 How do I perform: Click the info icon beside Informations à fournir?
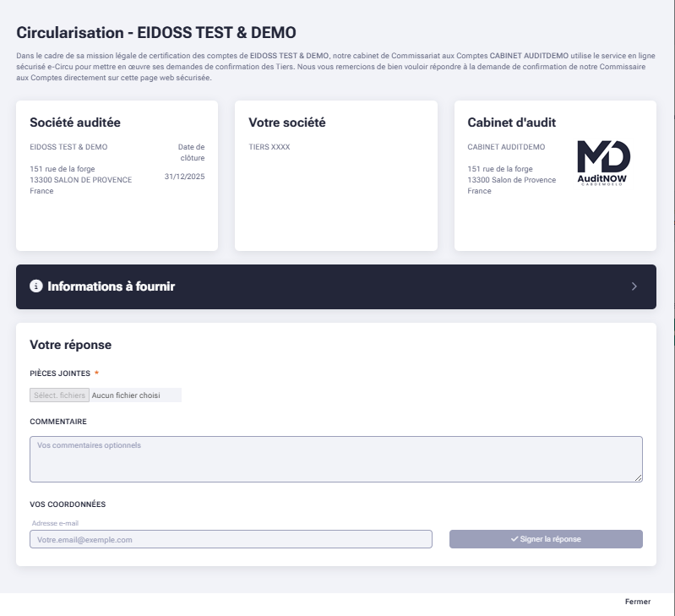coord(35,286)
